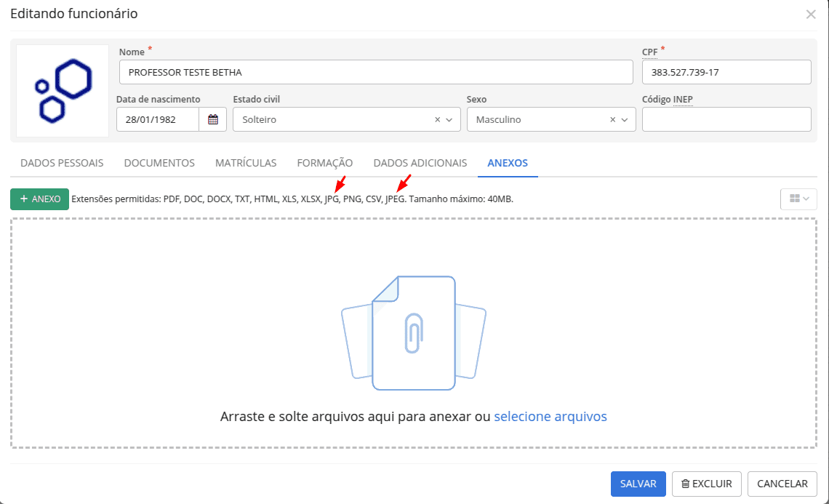
Task: Cancel editing with Cancelar
Action: [782, 484]
